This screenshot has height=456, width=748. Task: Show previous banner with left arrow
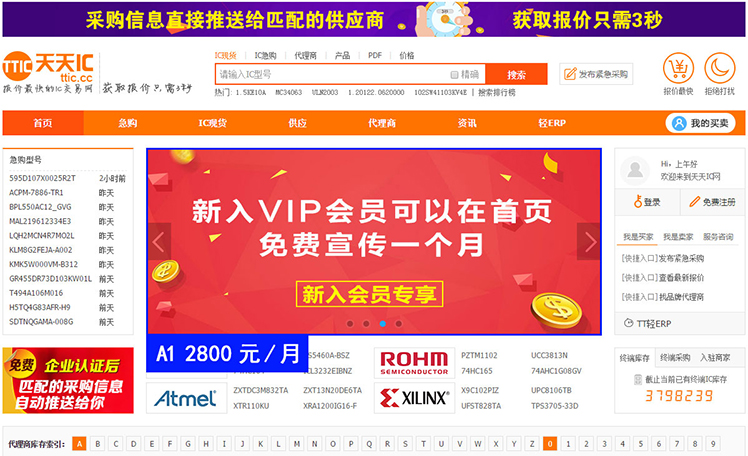(x=159, y=242)
